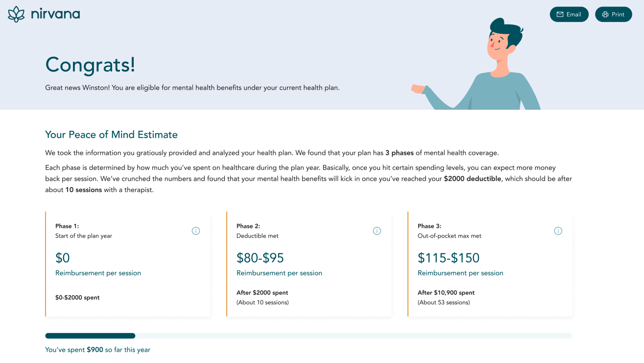Click the cartoon character illustration
The height and width of the screenshot is (363, 644).
point(476,64)
